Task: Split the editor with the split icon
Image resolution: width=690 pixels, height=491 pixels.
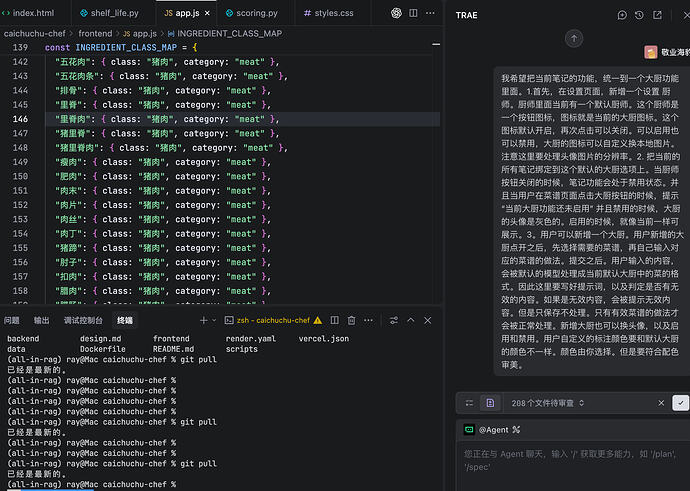Action: click(x=413, y=13)
